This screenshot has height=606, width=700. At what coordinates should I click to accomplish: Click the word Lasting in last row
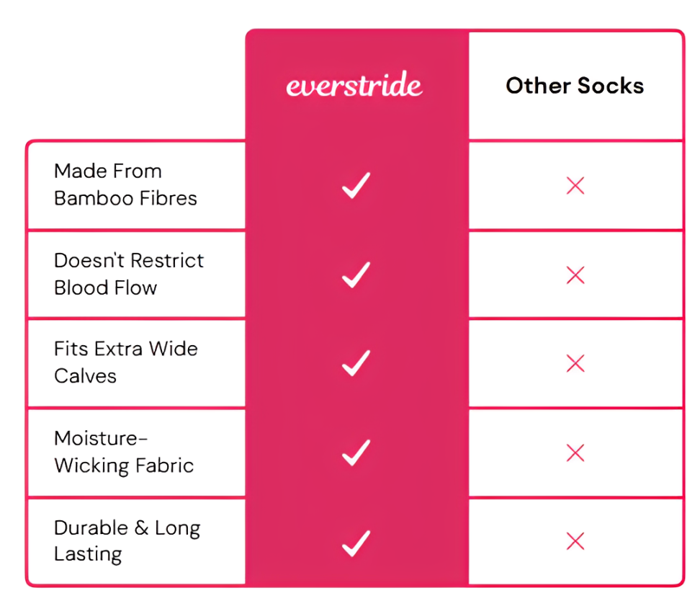coord(88,554)
